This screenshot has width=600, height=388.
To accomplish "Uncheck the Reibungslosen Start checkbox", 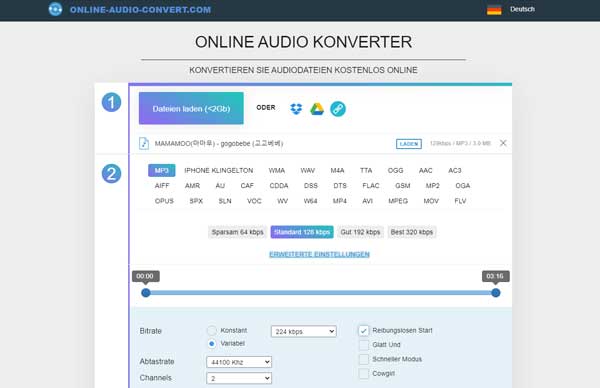I will point(364,331).
